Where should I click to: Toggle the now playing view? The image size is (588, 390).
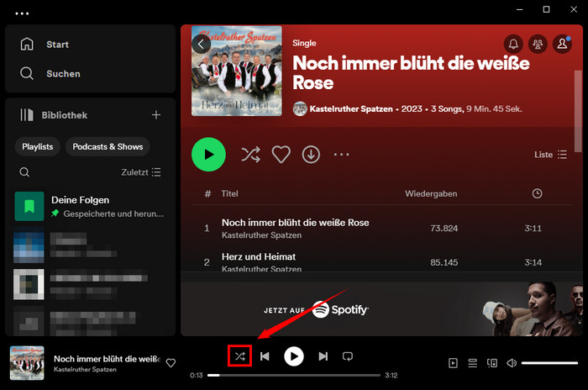click(453, 363)
